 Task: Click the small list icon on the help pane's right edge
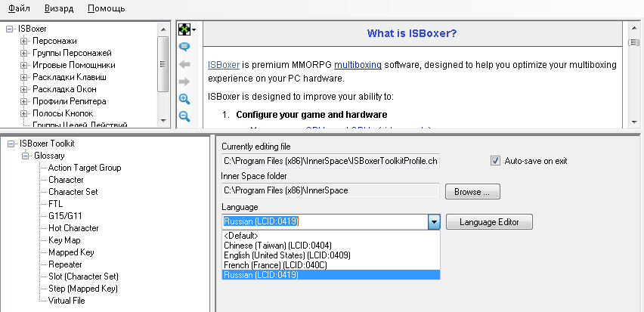[x=633, y=42]
